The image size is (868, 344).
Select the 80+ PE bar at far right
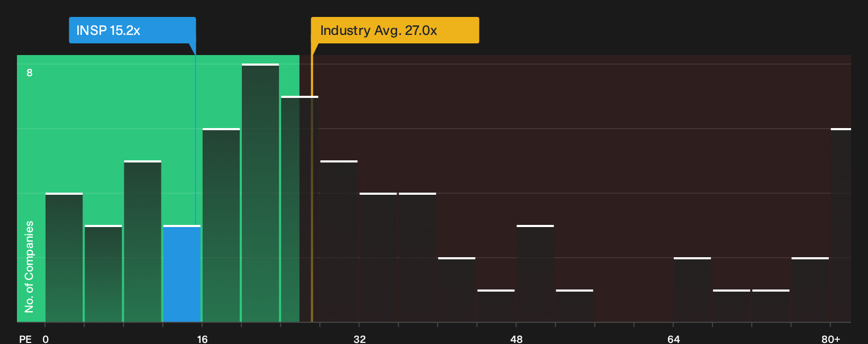[x=840, y=225]
